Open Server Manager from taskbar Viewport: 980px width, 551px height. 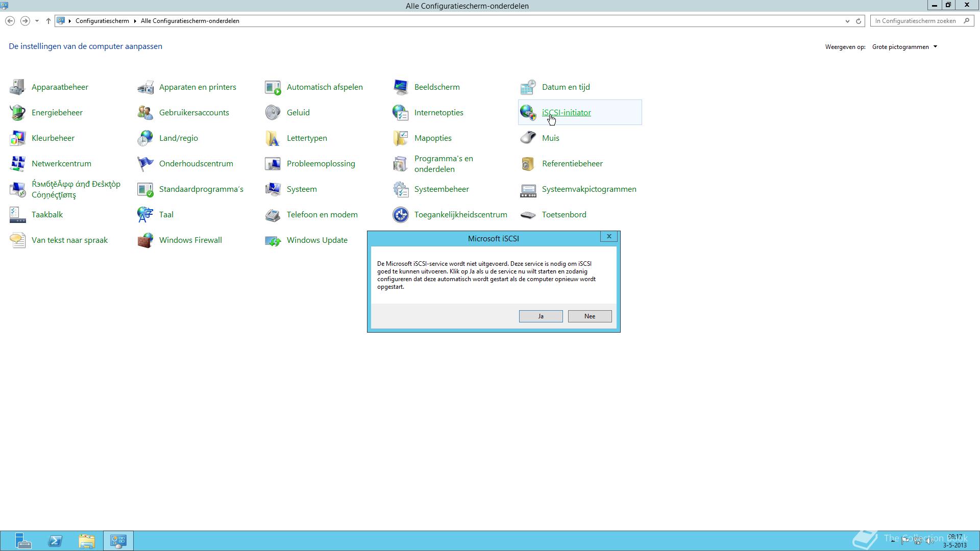(x=22, y=541)
